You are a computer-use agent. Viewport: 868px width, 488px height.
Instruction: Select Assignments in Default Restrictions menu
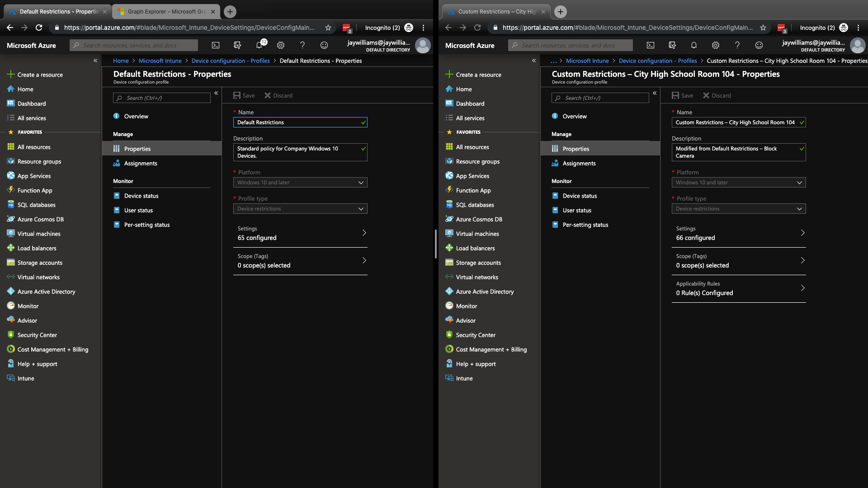point(141,163)
